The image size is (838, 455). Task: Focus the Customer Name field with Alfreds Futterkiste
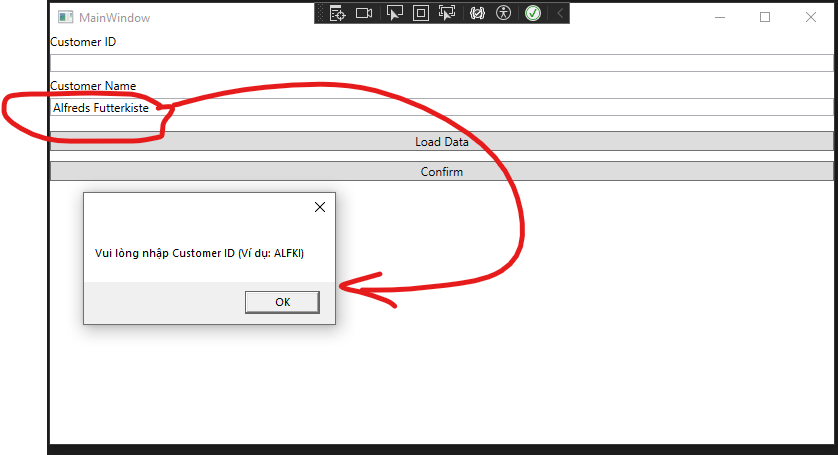[x=440, y=107]
